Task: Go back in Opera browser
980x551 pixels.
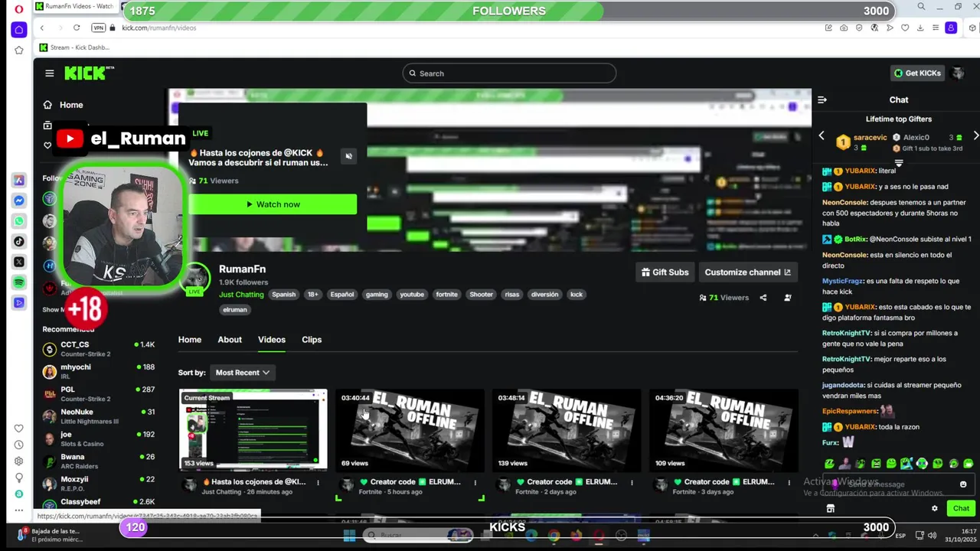Action: pyautogui.click(x=42, y=28)
